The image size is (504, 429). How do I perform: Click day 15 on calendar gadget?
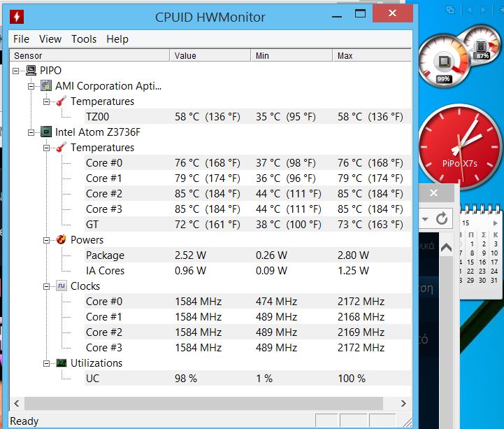coord(470,262)
